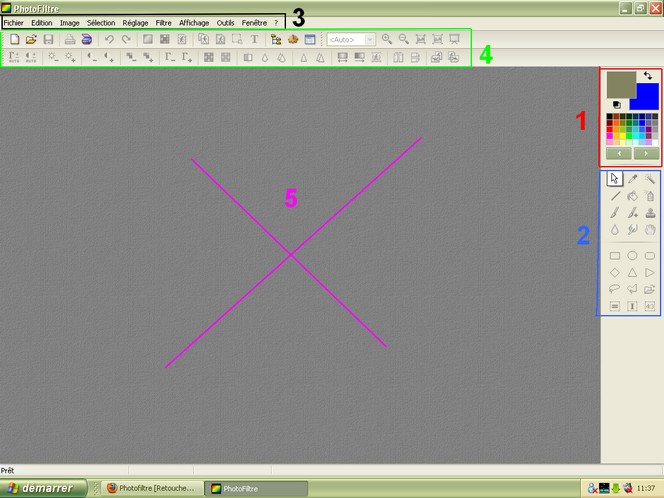The image size is (664, 498).
Task: Show previous palette colors with left arrow
Action: click(619, 154)
